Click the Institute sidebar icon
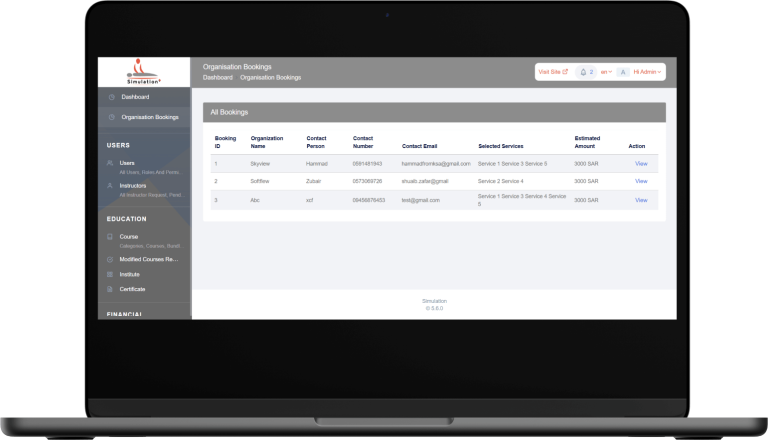Viewport: 768px width, 440px height. (x=110, y=274)
